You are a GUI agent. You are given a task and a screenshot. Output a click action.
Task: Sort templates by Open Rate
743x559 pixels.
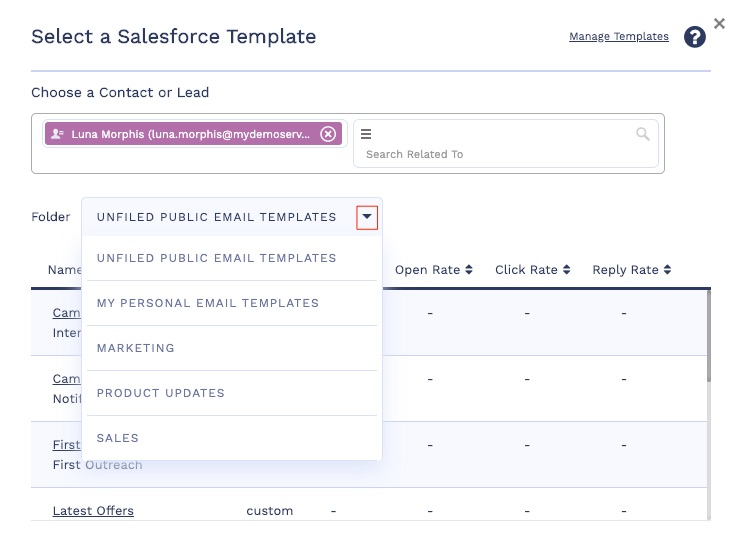coord(434,270)
